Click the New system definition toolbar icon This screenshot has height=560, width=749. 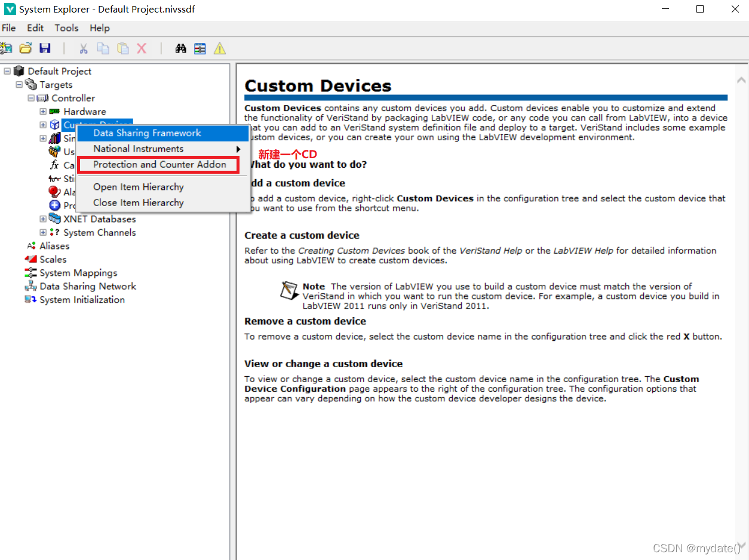(x=6, y=48)
